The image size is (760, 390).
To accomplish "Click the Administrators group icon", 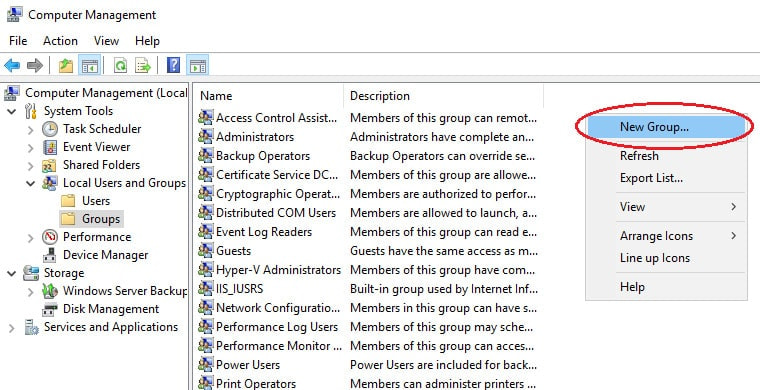I will coord(206,137).
